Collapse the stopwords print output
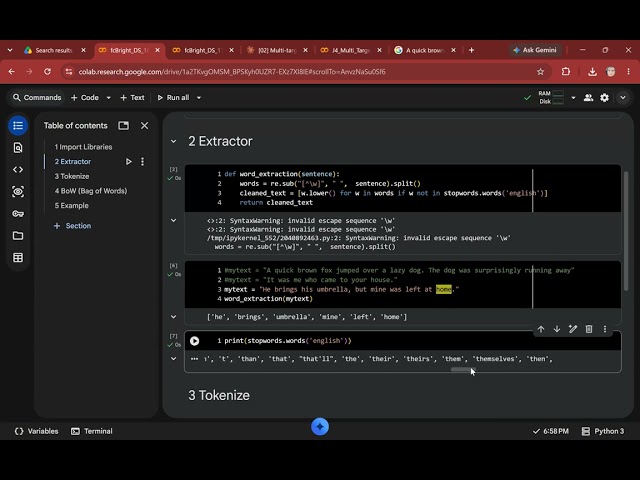The width and height of the screenshot is (640, 480). click(173, 359)
